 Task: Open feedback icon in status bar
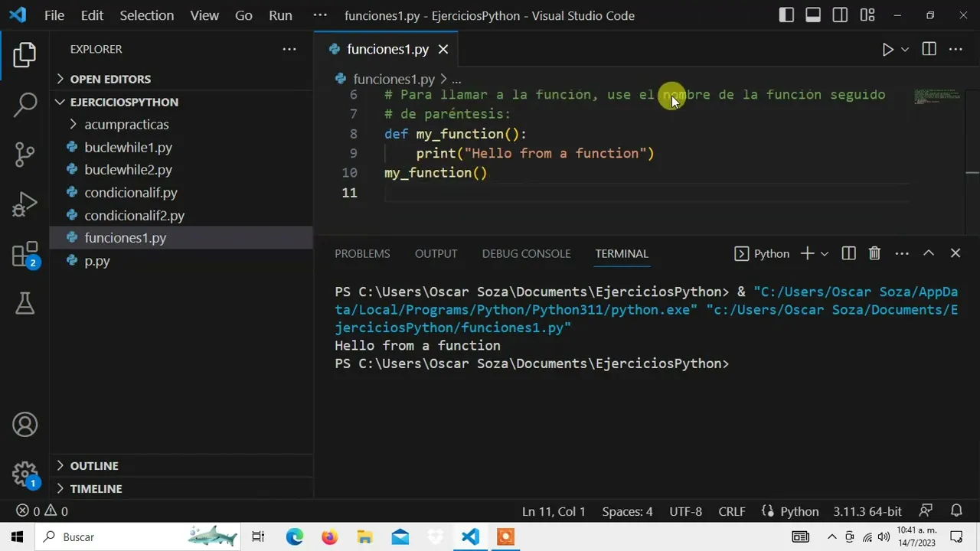[926, 511]
